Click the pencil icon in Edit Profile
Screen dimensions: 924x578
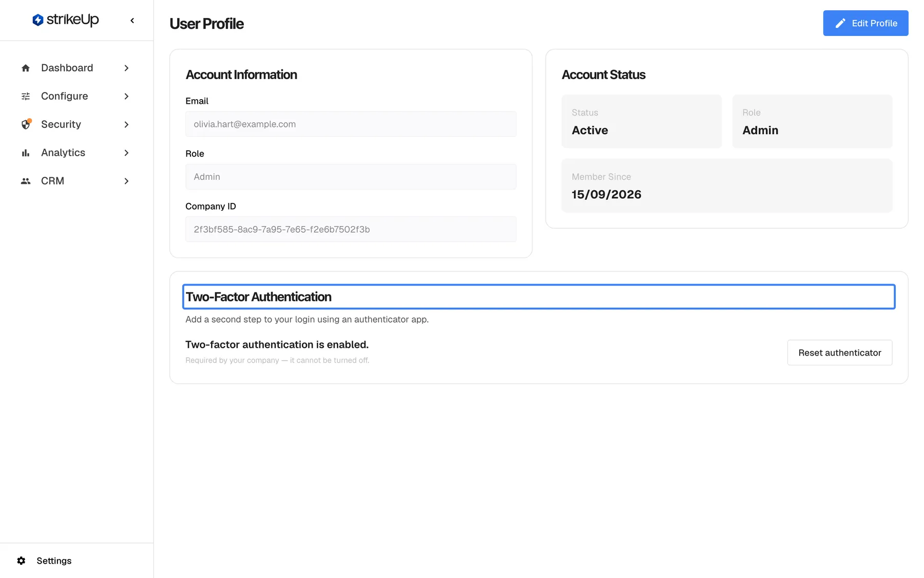[x=840, y=23]
